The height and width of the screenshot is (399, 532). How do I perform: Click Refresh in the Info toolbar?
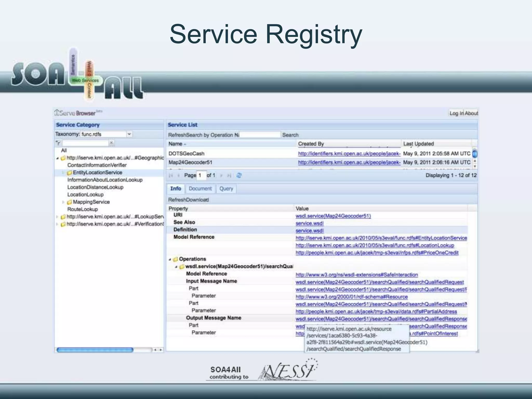pos(177,200)
